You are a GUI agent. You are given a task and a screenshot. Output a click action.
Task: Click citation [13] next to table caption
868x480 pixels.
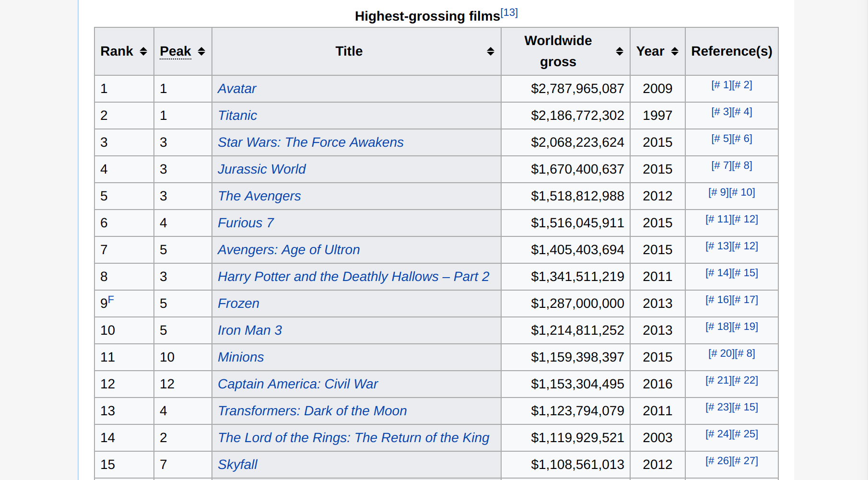(509, 12)
